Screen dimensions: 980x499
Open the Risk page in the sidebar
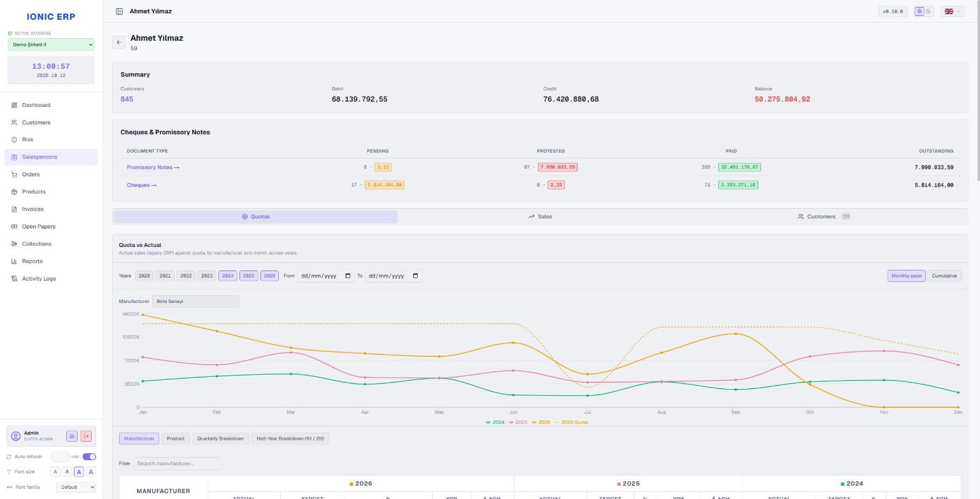point(51,139)
